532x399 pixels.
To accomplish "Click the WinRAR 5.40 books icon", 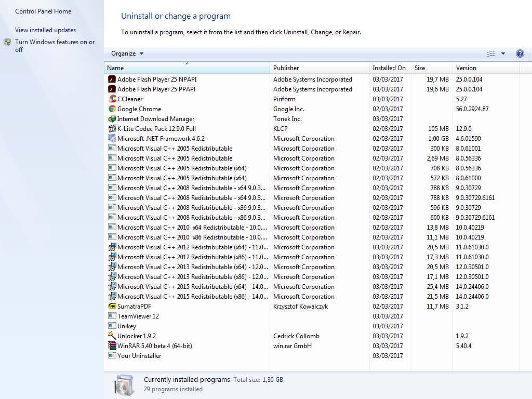I will 112,345.
